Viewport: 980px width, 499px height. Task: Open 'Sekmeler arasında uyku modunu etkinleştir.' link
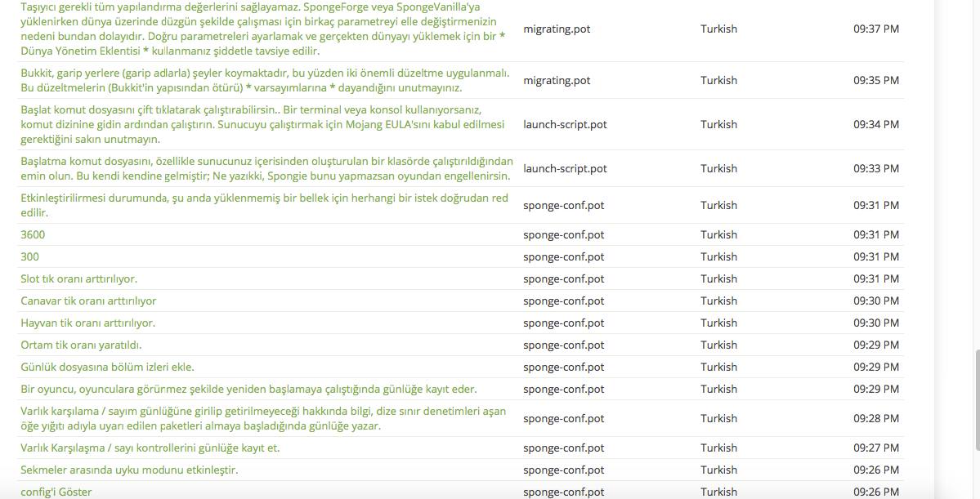[129, 470]
